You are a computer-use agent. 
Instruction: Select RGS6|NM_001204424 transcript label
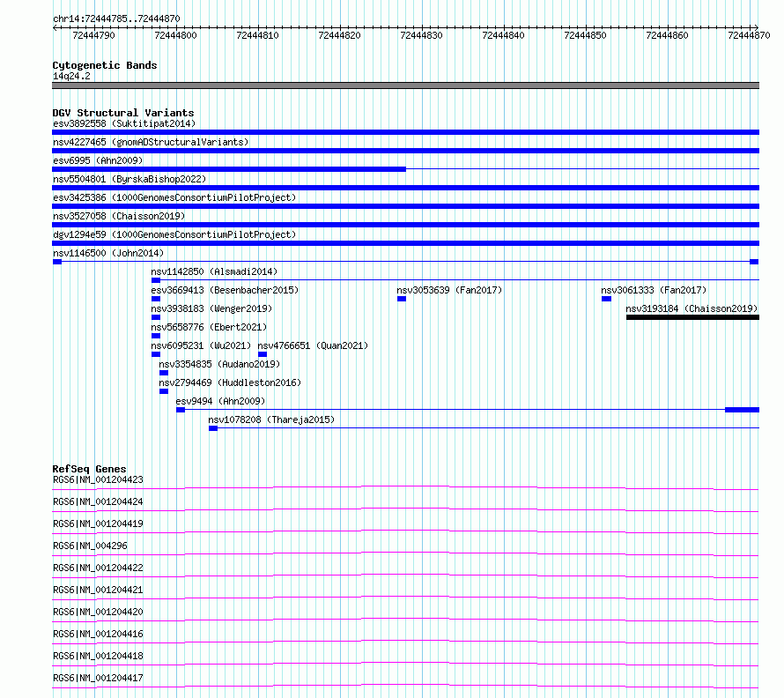[x=98, y=501]
